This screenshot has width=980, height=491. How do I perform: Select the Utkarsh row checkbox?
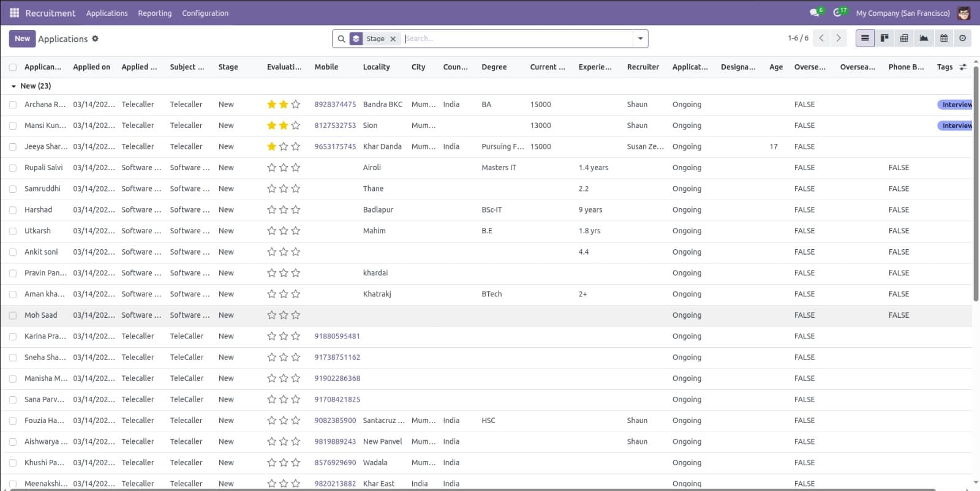13,231
